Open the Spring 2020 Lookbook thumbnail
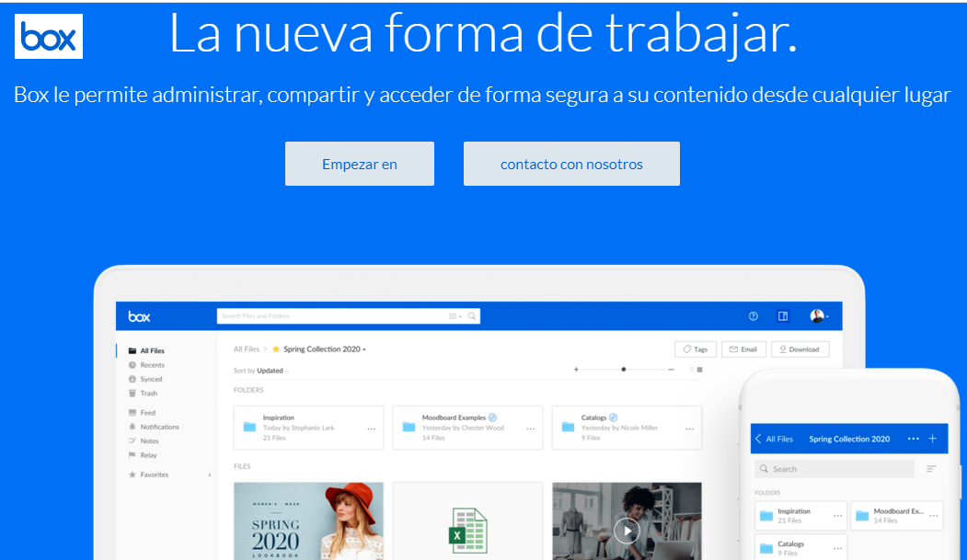Viewport: 967px width, 560px height. [x=308, y=521]
